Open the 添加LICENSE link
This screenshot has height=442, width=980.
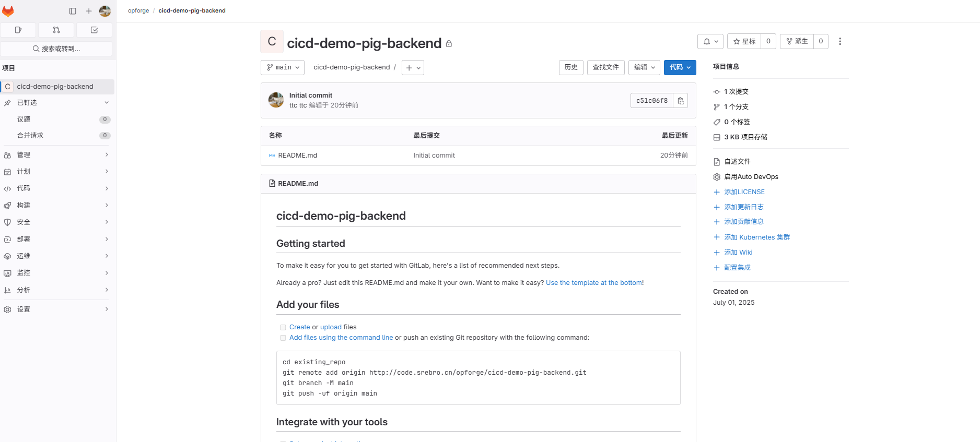(744, 192)
